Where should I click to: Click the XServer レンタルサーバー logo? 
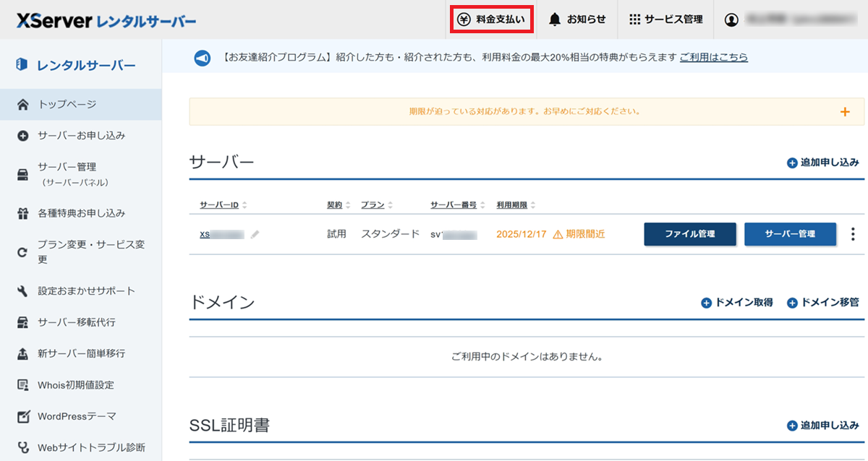tap(106, 21)
